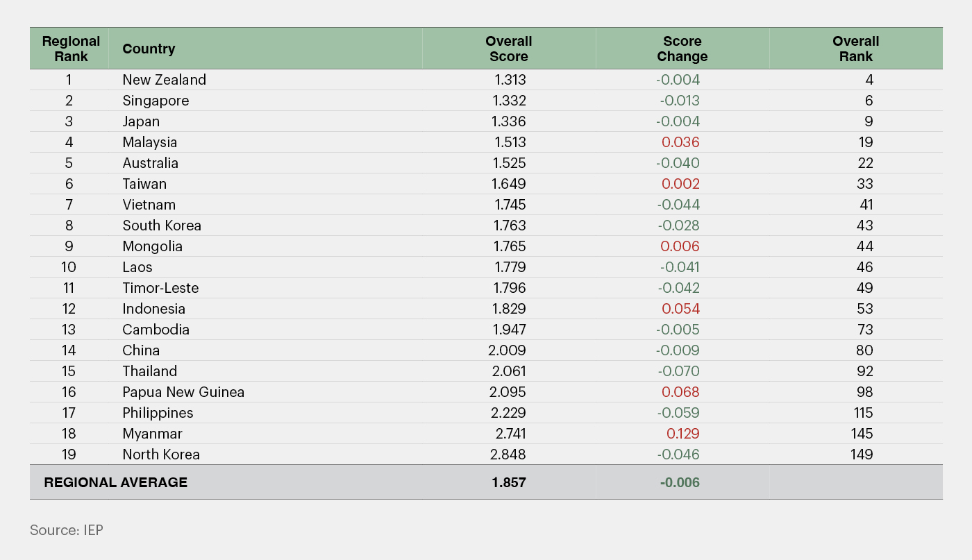Click Laos's overall score 1.779

click(x=510, y=267)
